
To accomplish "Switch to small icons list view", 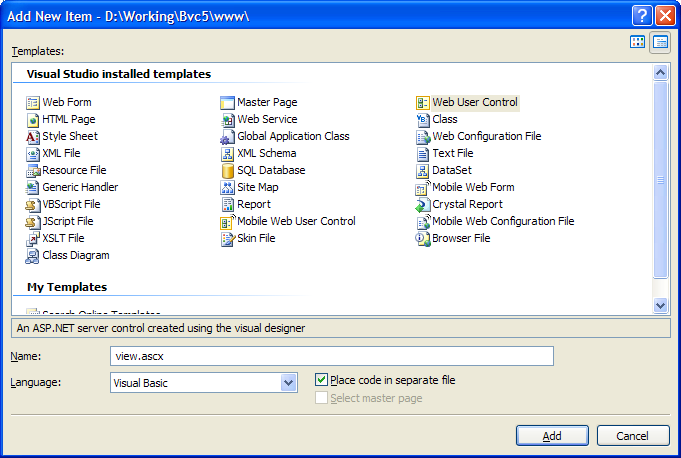I will 660,42.
